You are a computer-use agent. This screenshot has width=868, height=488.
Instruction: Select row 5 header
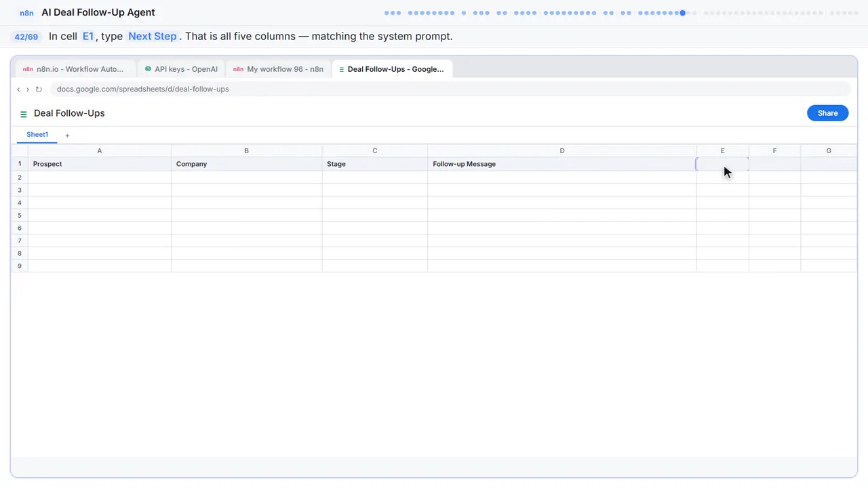(x=20, y=216)
